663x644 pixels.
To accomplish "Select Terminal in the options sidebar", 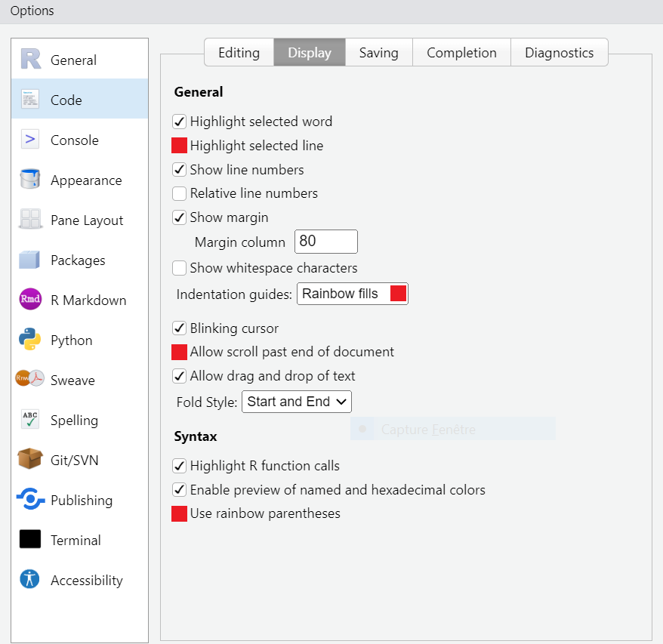I will point(76,541).
